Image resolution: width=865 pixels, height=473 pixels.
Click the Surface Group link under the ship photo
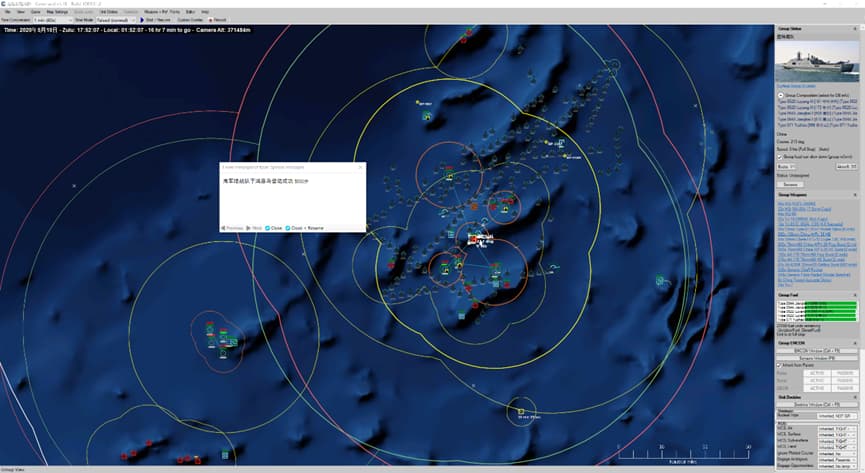796,86
